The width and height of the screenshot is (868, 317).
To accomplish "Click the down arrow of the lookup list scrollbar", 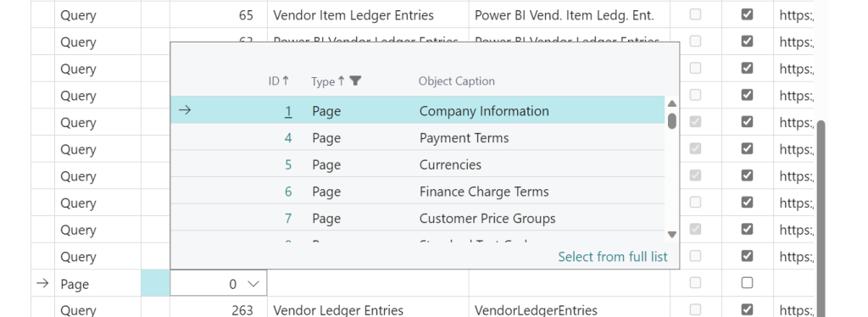I will tap(672, 235).
